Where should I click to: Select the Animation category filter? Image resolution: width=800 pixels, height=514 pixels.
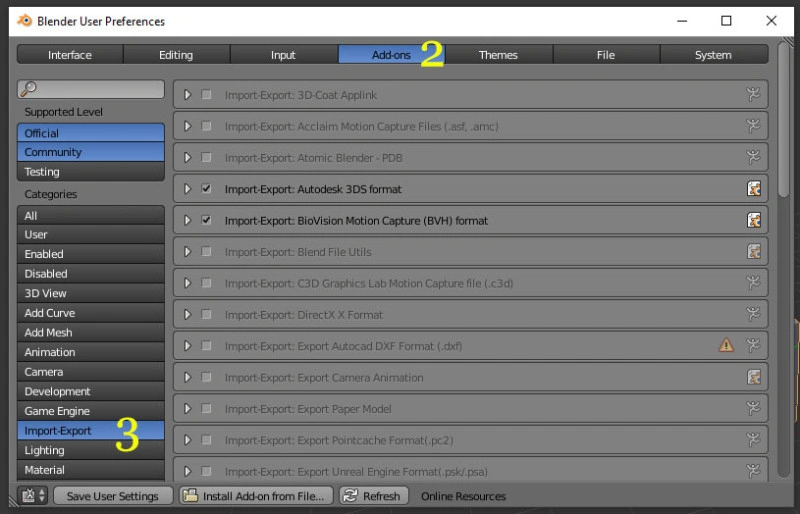(x=90, y=352)
